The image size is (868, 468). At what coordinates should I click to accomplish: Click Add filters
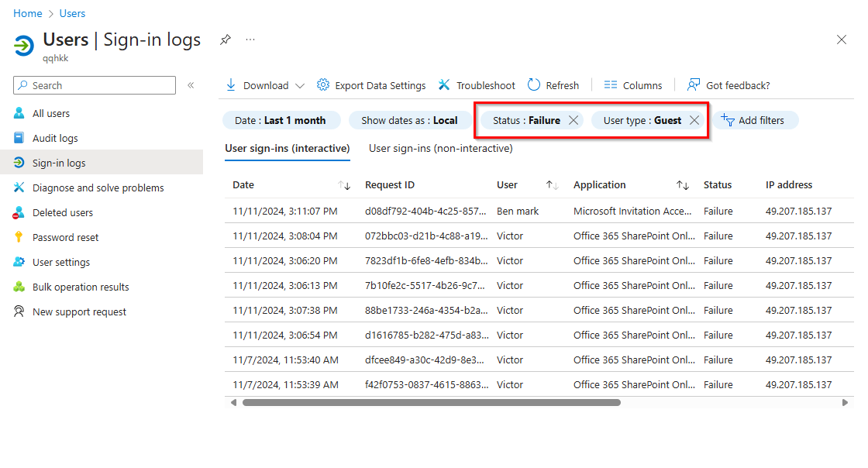point(756,120)
